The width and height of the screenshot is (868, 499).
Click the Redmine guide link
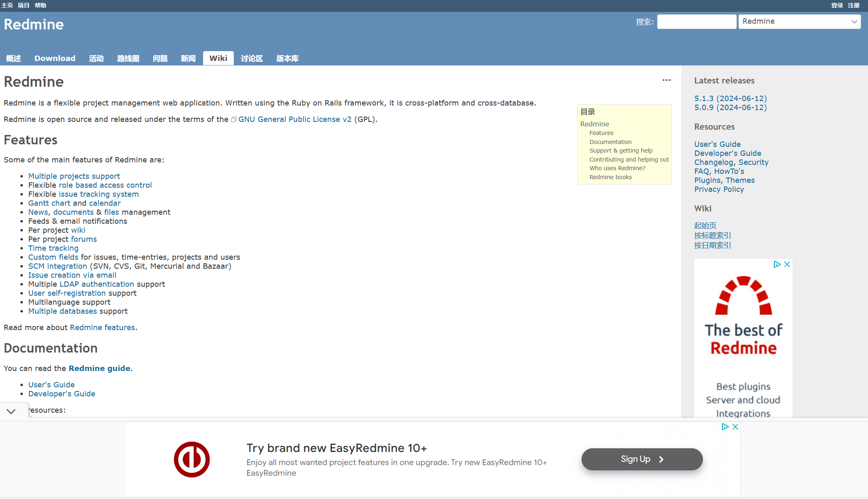[99, 368]
